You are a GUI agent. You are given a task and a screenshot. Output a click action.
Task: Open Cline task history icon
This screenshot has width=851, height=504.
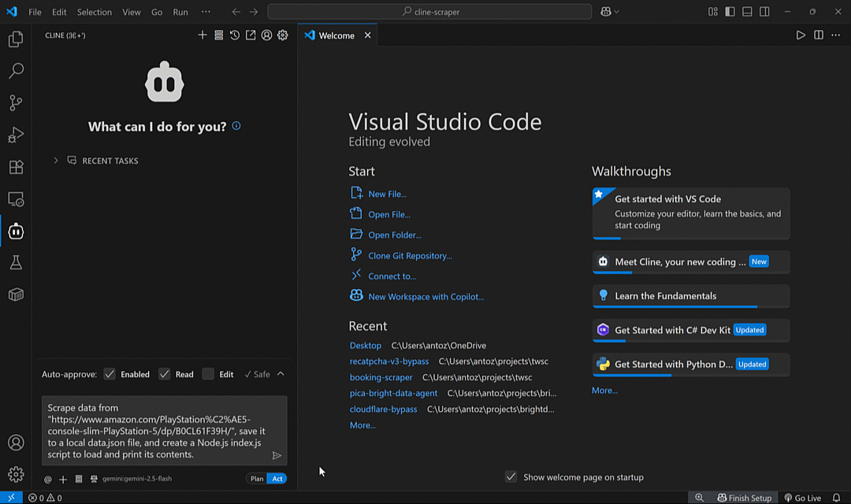point(235,35)
